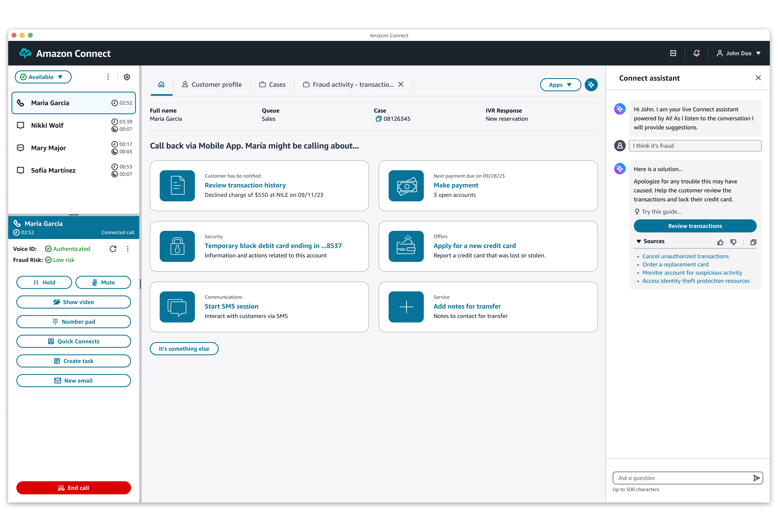Click the Review transactions button
The width and height of the screenshot is (778, 532).
coord(695,226)
